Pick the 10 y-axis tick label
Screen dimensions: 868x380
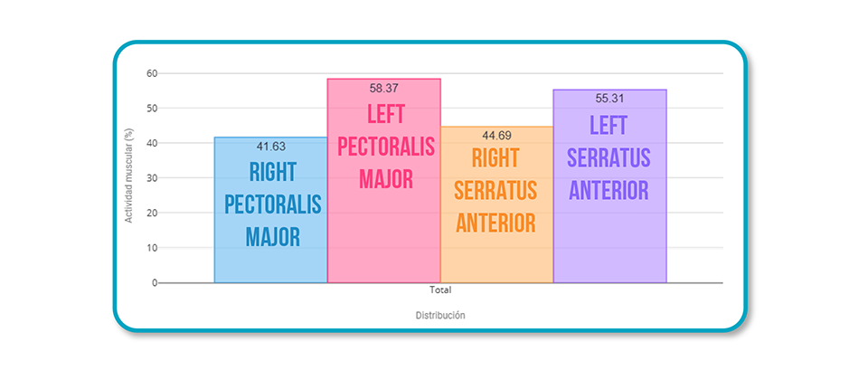click(x=152, y=248)
